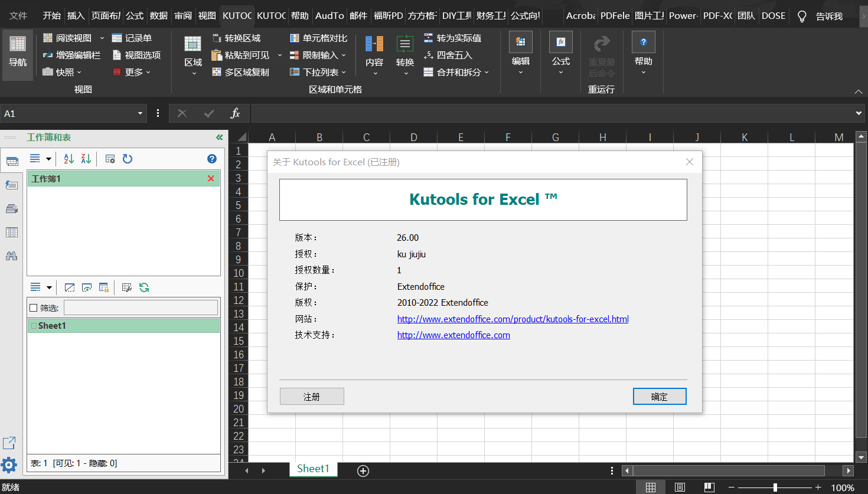Open navigation settings gear icon
Viewport: 868px width, 494px height.
point(9,465)
